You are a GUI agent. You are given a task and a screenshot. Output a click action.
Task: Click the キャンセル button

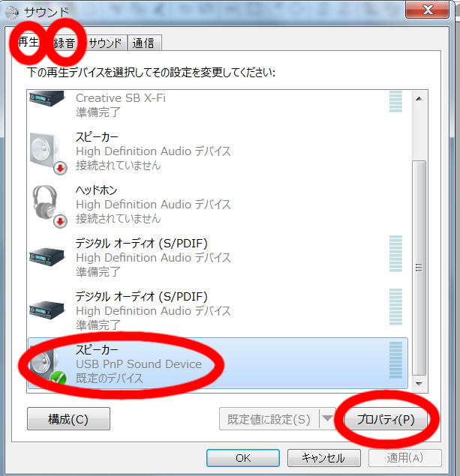pos(324,458)
